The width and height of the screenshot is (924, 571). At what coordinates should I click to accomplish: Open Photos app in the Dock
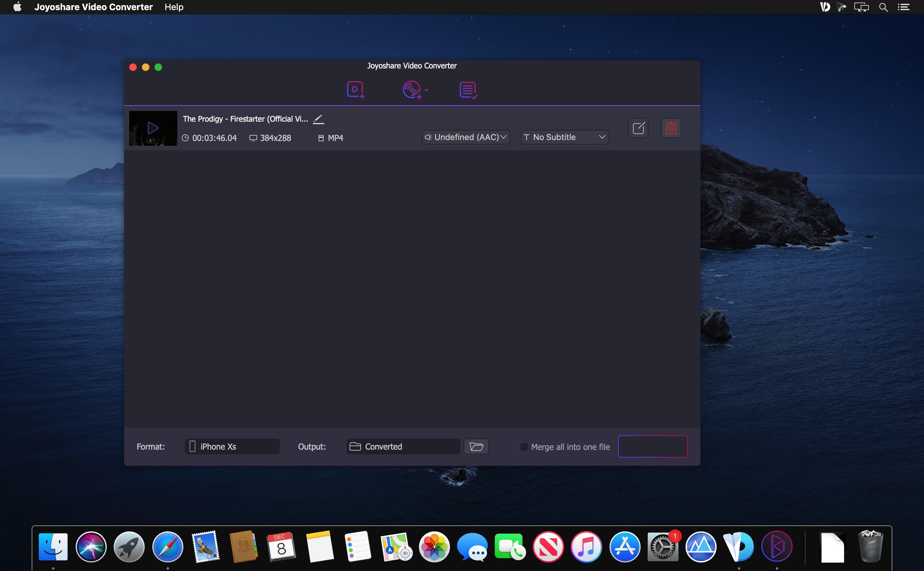point(434,547)
